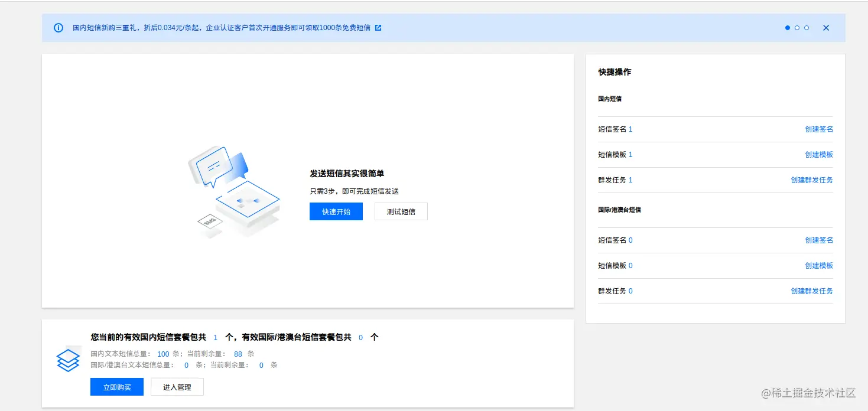
Task: Dismiss the promotion banner with the X
Action: coord(825,27)
